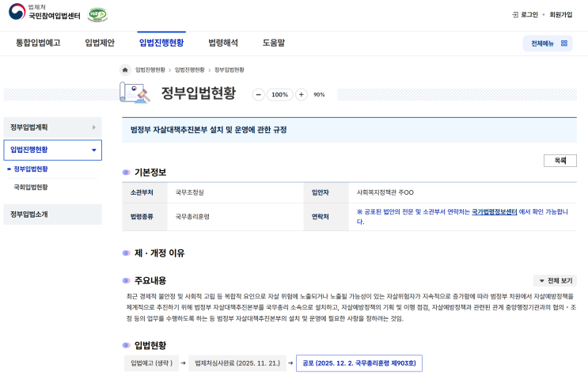Increase zoom with the plus button
Image resolution: width=588 pixels, height=380 pixels.
(302, 94)
